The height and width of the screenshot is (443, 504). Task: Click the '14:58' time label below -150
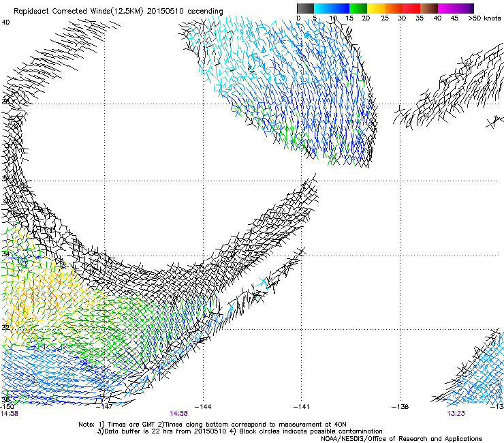pyautogui.click(x=9, y=414)
